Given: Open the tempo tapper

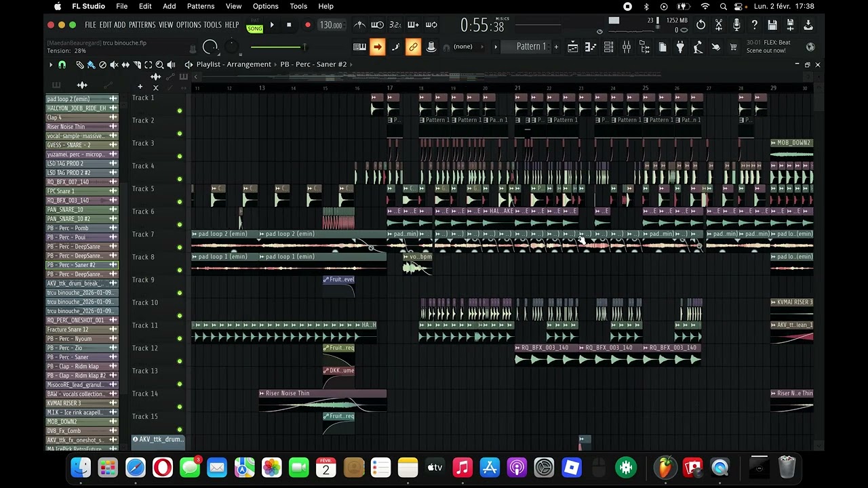Looking at the screenshot, I should click(x=698, y=47).
